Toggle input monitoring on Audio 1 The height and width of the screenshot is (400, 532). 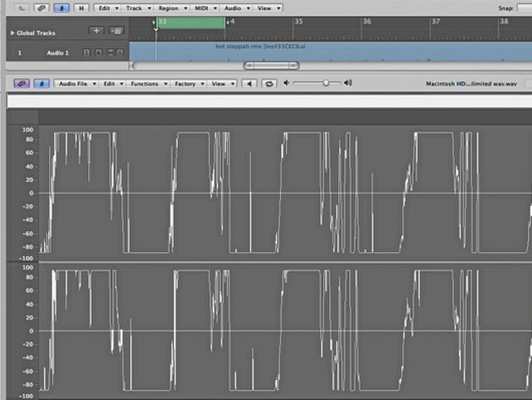pos(86,52)
